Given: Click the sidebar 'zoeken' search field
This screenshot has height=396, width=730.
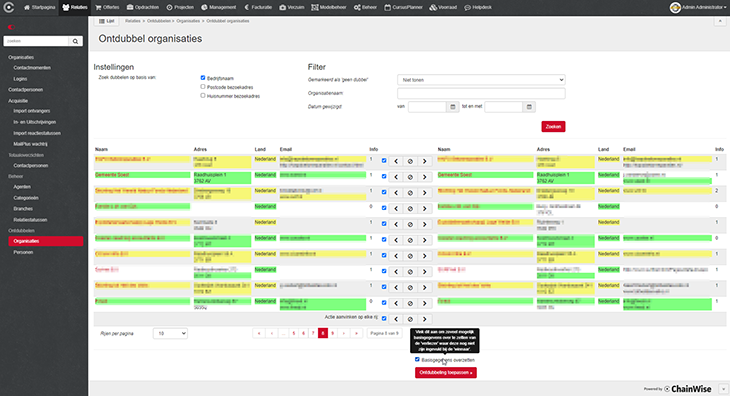Looking at the screenshot, I should pos(36,41).
